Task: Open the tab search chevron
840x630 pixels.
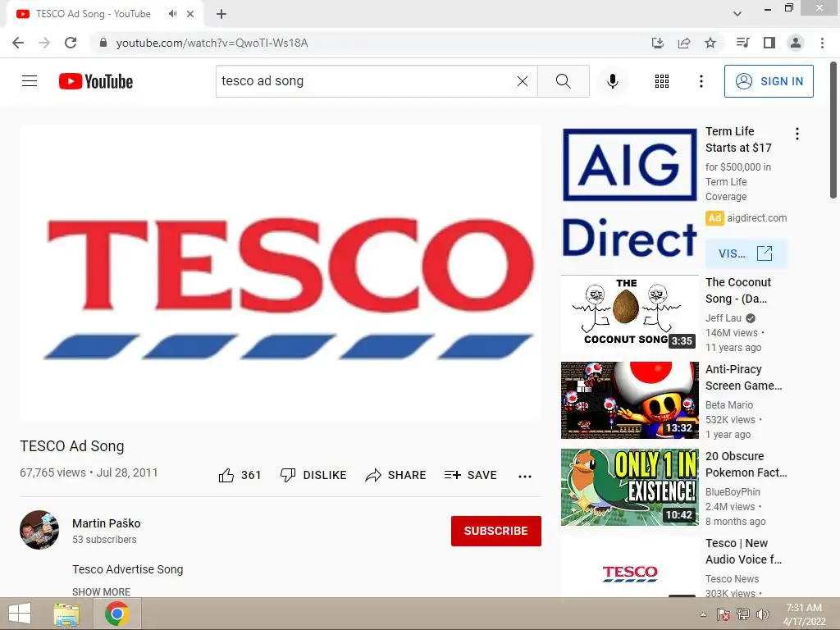Action: [x=737, y=14]
